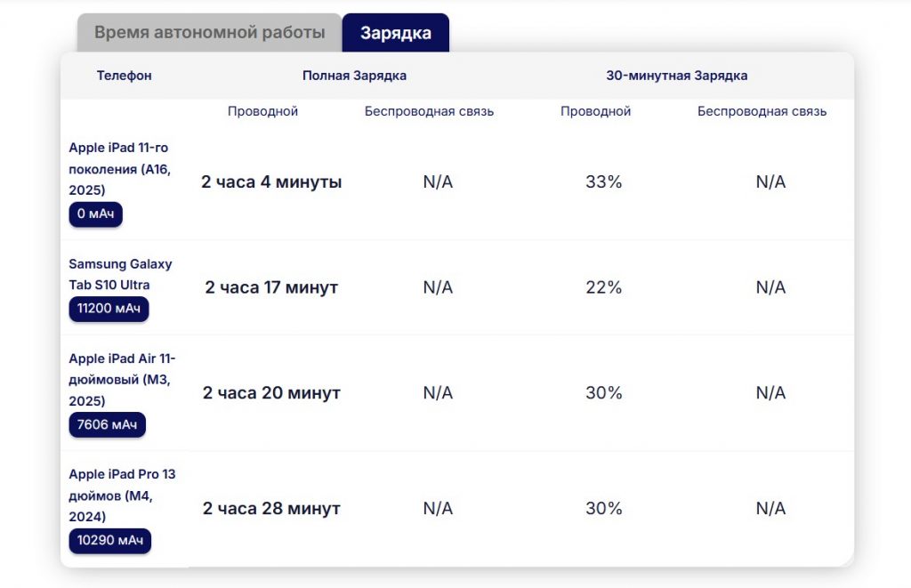Click the 2 часа 28 минут cell

point(271,509)
